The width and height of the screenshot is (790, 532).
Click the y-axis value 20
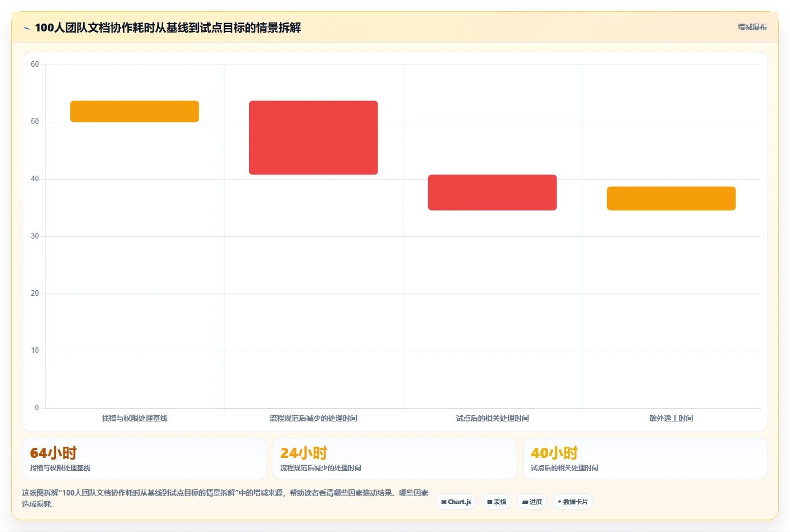(x=35, y=293)
